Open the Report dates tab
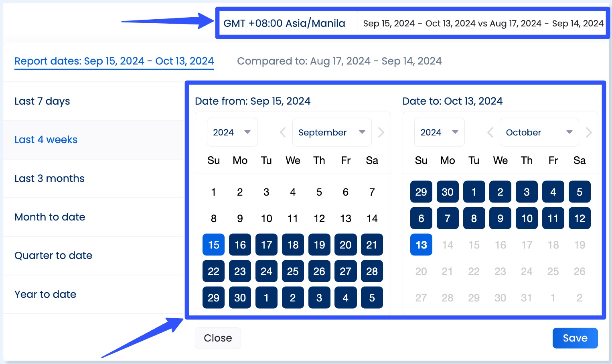 click(x=114, y=61)
